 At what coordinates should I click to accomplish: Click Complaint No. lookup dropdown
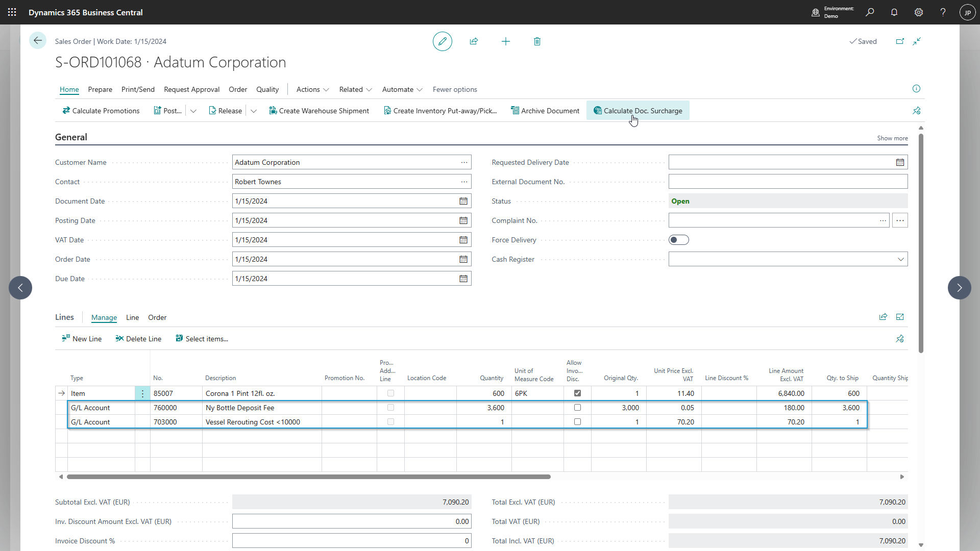pos(883,220)
